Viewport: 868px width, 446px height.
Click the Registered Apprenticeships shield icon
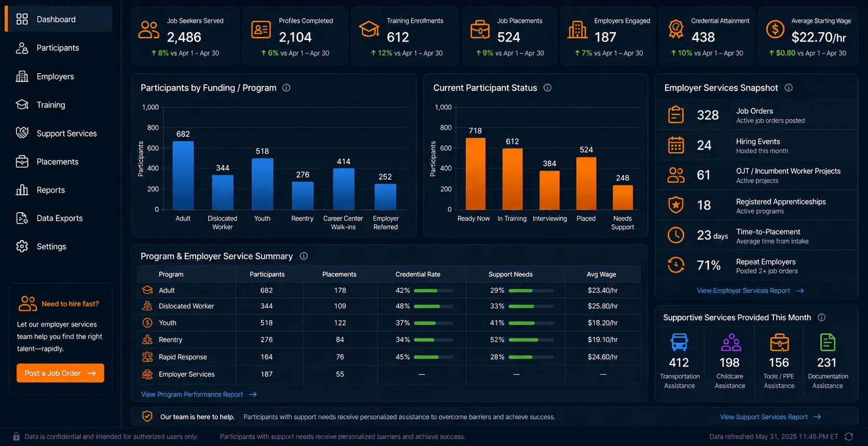point(675,205)
